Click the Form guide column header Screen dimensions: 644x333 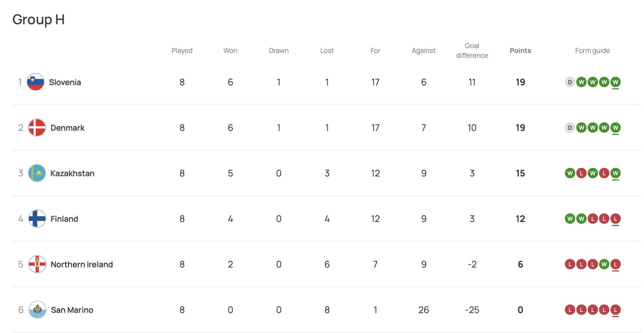coord(593,51)
